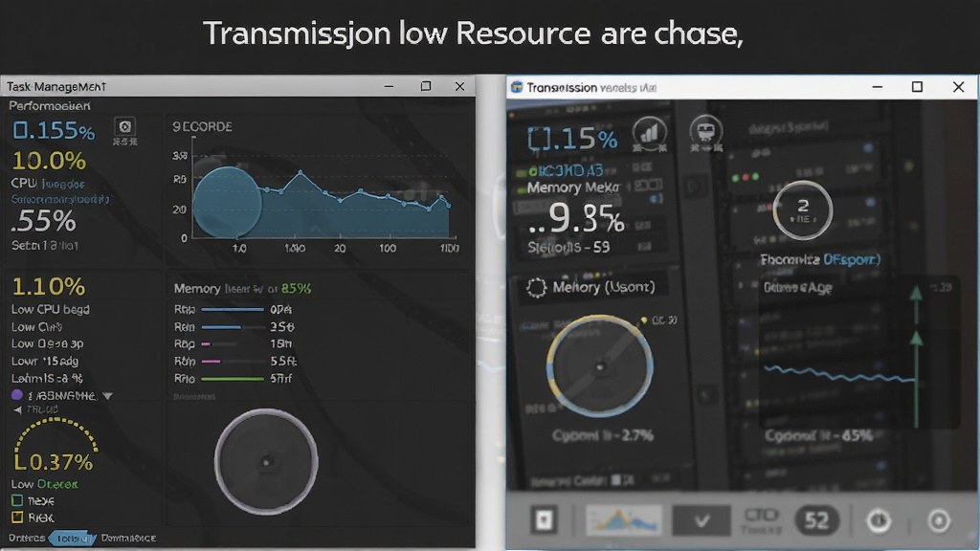
Task: Click the train-shaped icon in Transmission window
Action: (705, 131)
